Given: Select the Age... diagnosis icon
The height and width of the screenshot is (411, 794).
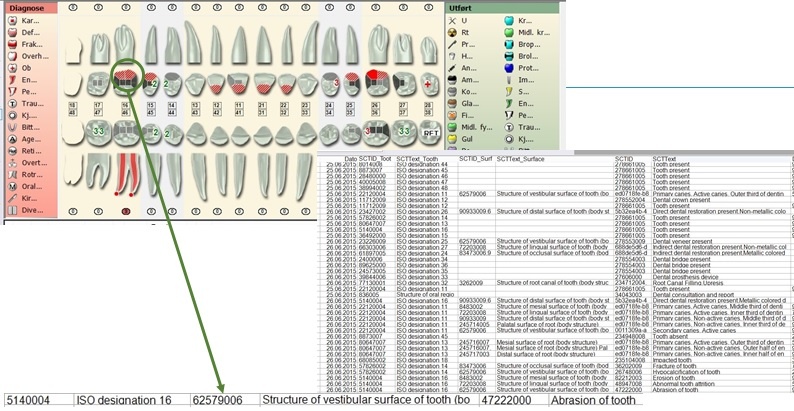Looking at the screenshot, I should tap(13, 139).
